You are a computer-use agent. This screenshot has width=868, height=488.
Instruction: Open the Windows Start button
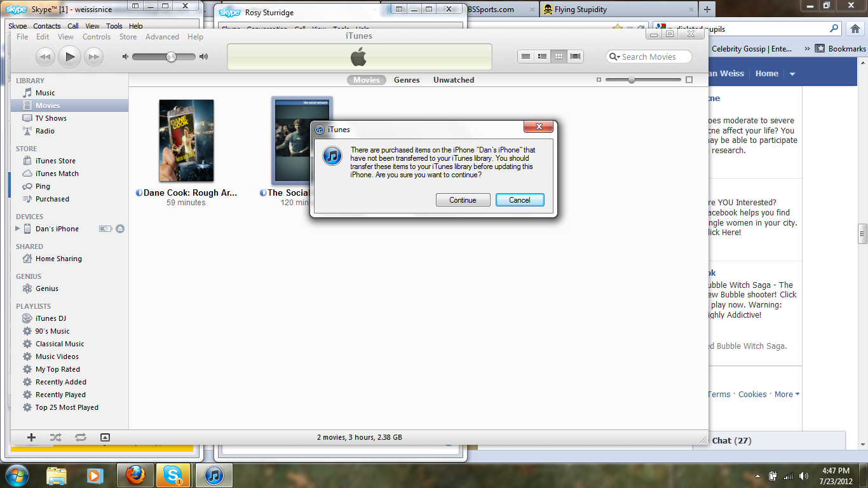tap(17, 475)
